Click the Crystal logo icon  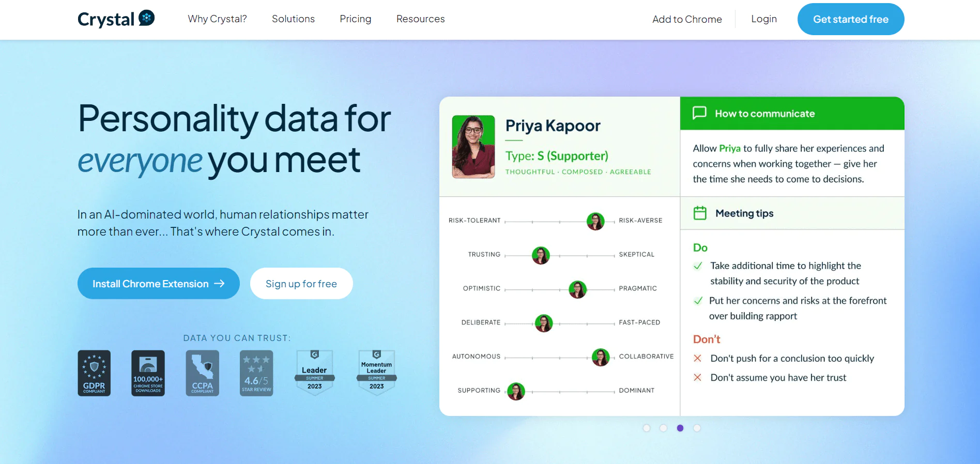pyautogui.click(x=147, y=18)
